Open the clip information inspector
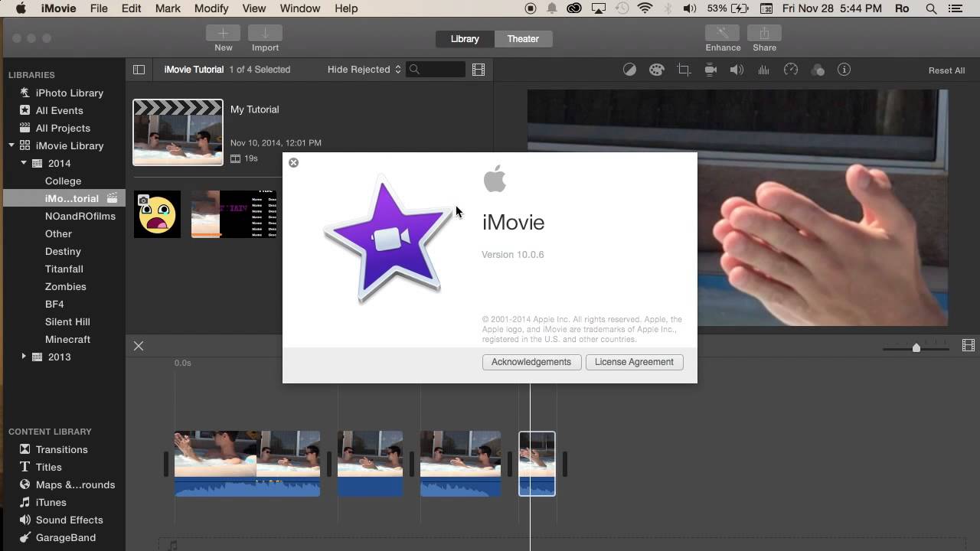 pyautogui.click(x=844, y=70)
